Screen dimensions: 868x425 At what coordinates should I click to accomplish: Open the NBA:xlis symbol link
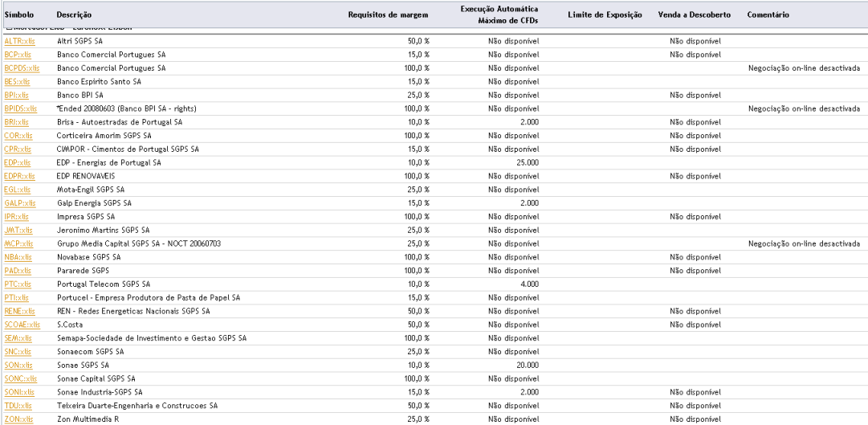(x=18, y=257)
